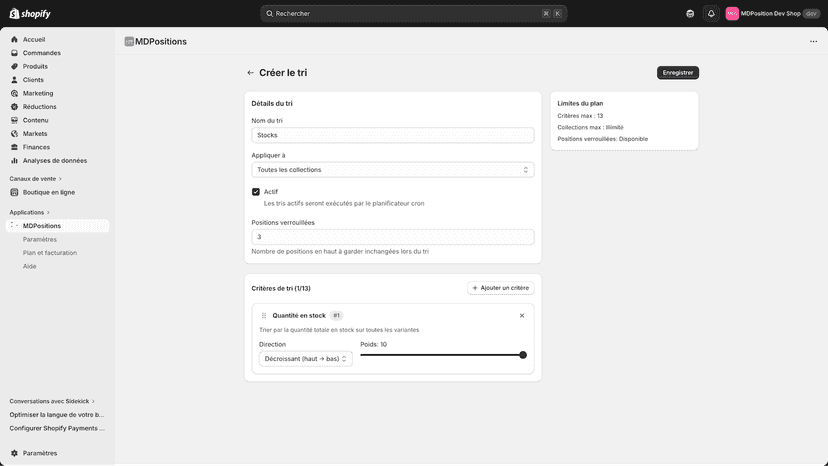Open the notifications bell
Viewport: 828px width, 466px height.
(711, 14)
